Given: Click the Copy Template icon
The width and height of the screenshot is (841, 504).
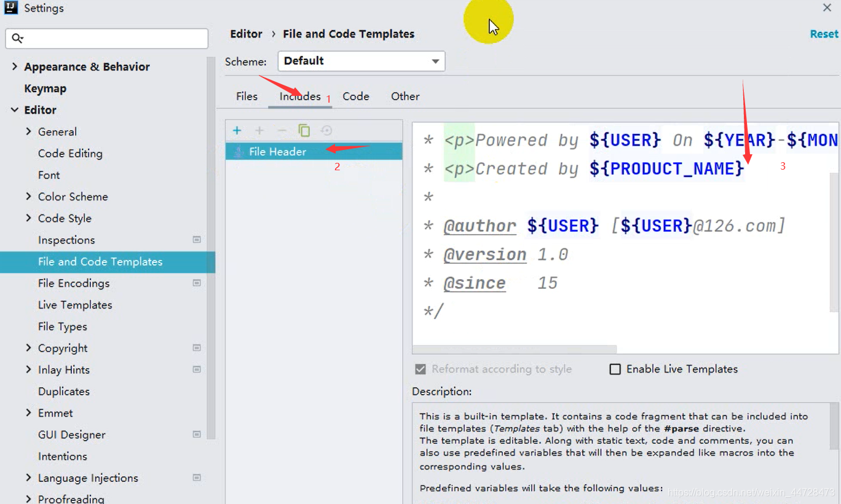Looking at the screenshot, I should pos(304,130).
